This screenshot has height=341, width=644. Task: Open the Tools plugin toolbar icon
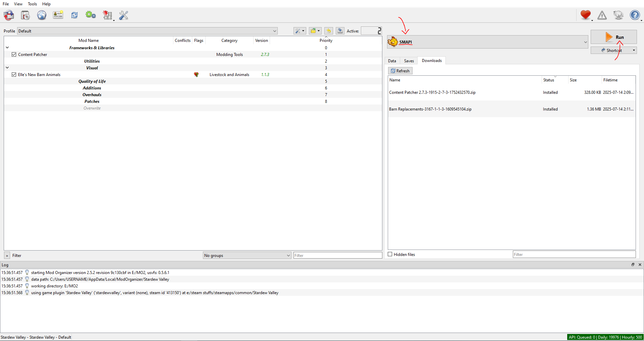pyautogui.click(x=108, y=15)
